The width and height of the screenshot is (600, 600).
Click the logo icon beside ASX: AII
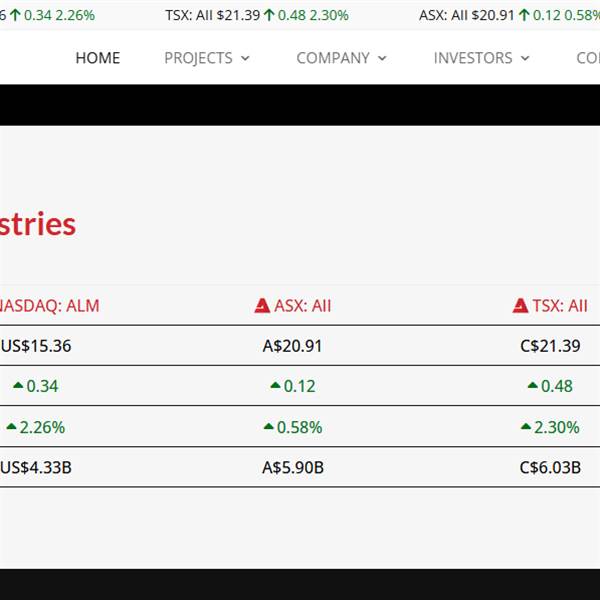(x=263, y=306)
